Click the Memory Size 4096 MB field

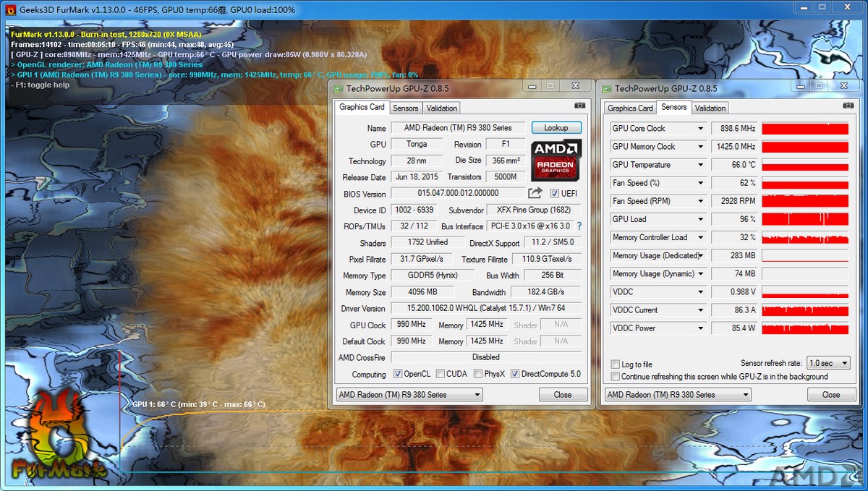click(x=422, y=292)
